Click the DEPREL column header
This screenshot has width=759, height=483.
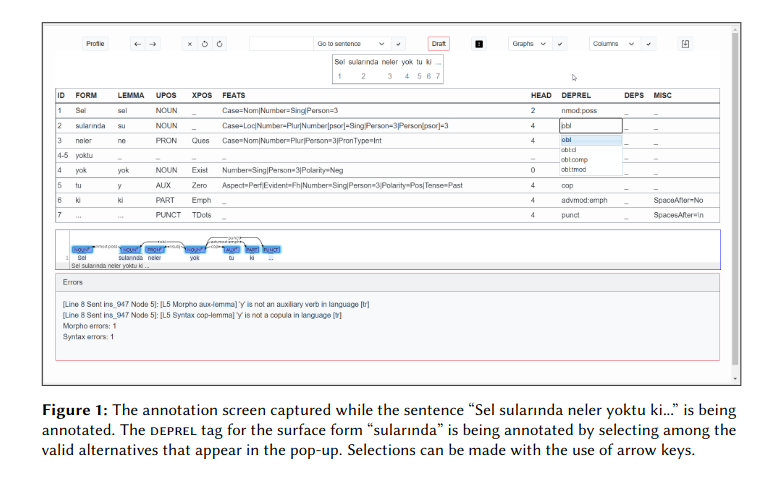pos(576,96)
